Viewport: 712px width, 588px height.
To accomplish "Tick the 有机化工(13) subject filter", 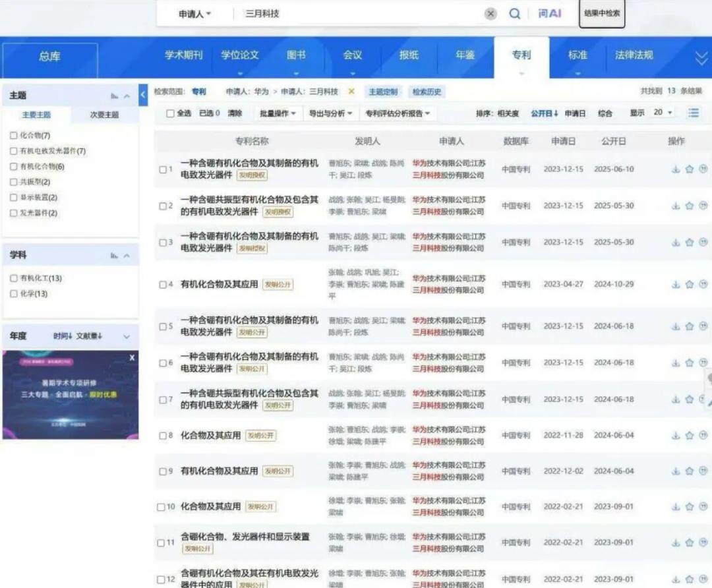I will (x=14, y=278).
